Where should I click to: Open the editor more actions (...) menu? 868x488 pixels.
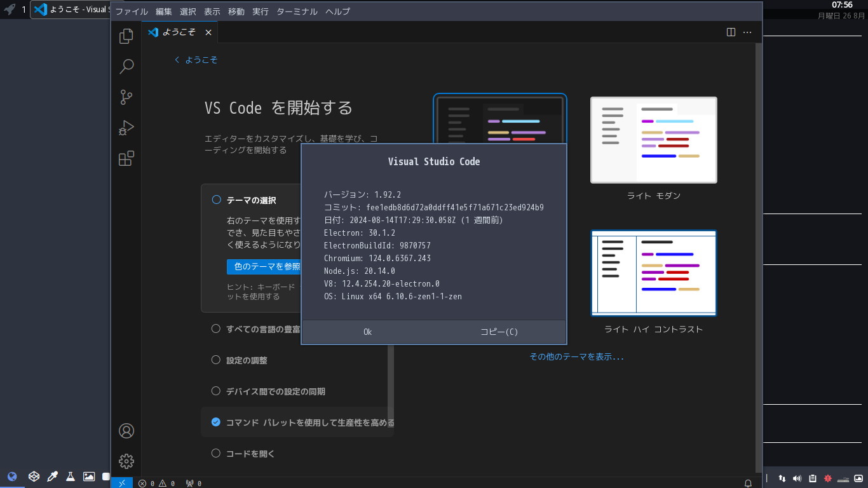(747, 32)
